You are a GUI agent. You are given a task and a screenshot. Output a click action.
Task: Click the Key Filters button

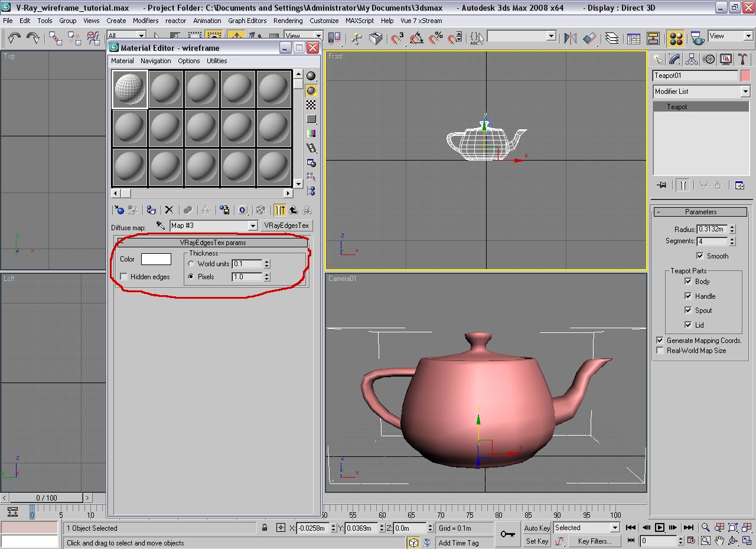pos(595,541)
